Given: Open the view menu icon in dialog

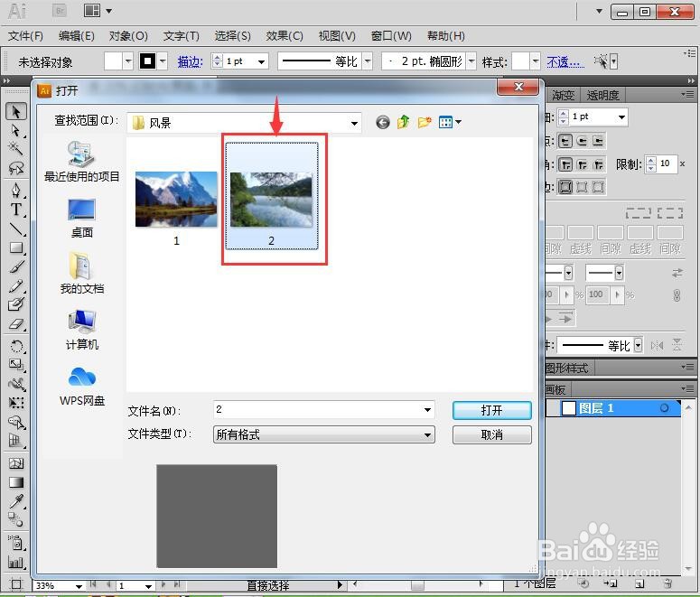Looking at the screenshot, I should 450,122.
